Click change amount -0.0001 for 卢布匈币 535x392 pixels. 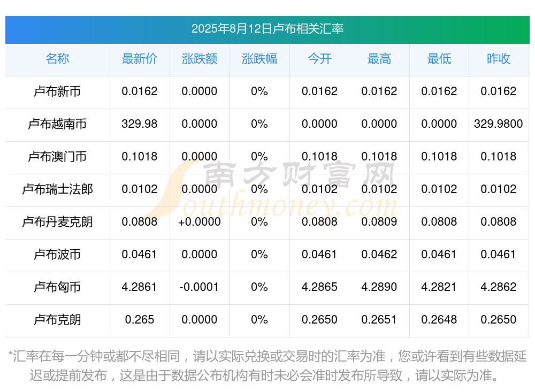200,287
